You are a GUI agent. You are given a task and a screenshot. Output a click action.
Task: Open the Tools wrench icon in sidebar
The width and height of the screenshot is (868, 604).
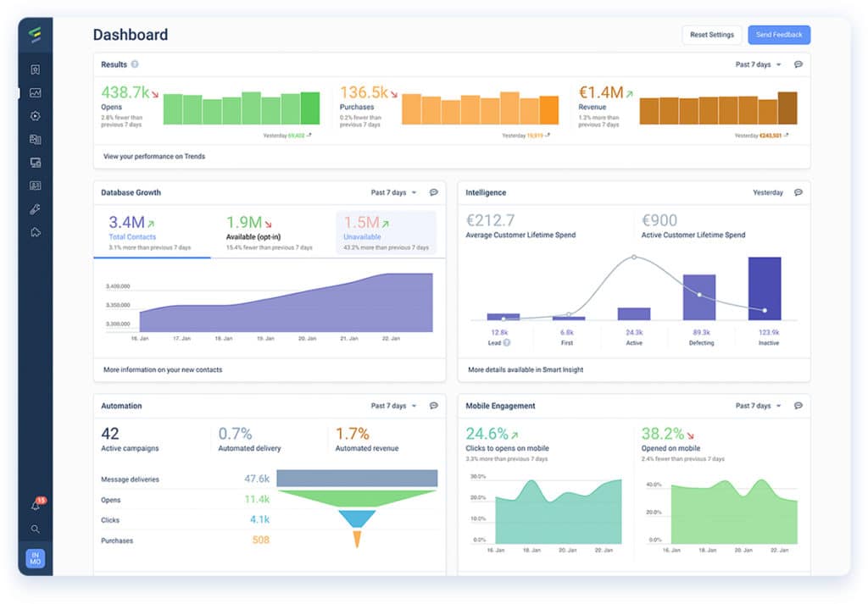click(35, 209)
